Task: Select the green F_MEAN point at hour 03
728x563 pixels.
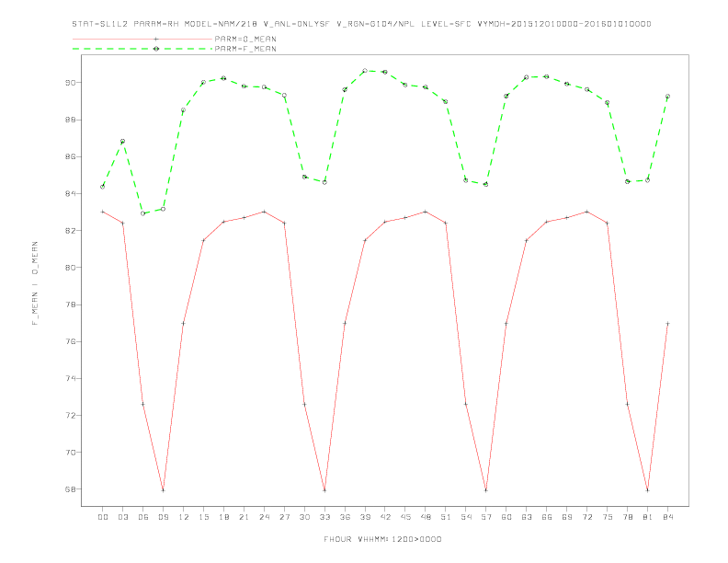Action: pyautogui.click(x=122, y=142)
